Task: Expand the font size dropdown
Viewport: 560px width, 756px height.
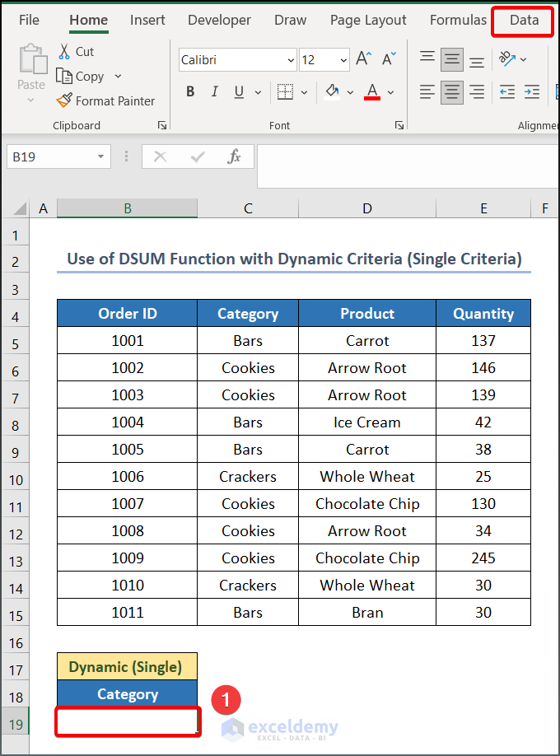Action: click(x=343, y=60)
